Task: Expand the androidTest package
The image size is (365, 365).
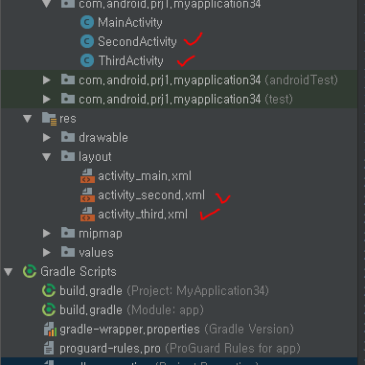Action: [x=47, y=80]
